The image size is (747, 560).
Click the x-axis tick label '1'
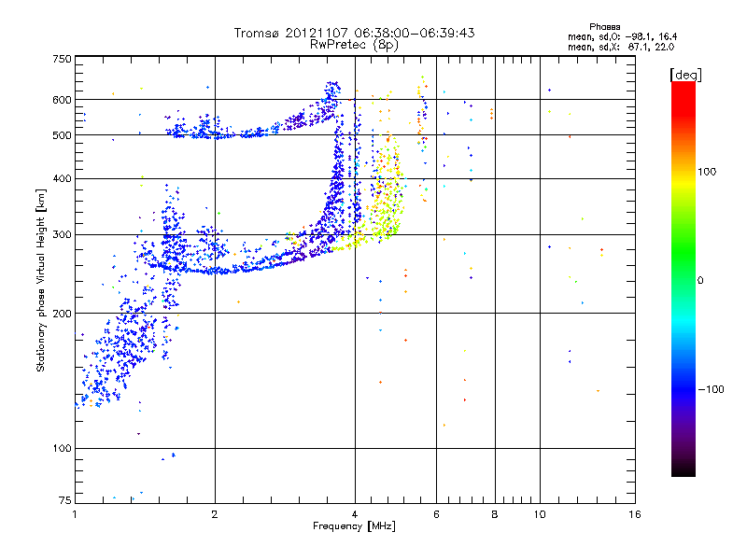click(x=75, y=514)
